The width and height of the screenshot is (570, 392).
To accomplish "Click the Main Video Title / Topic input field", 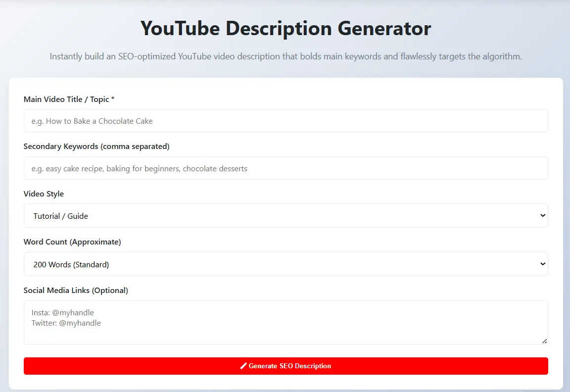I will 285,121.
